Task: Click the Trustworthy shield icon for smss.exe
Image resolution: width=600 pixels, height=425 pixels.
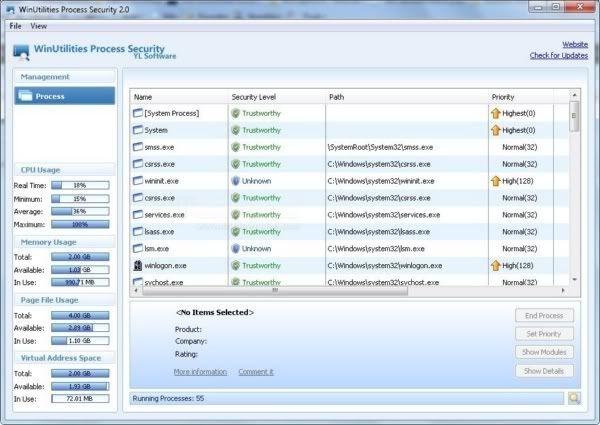Action: pyautogui.click(x=236, y=147)
